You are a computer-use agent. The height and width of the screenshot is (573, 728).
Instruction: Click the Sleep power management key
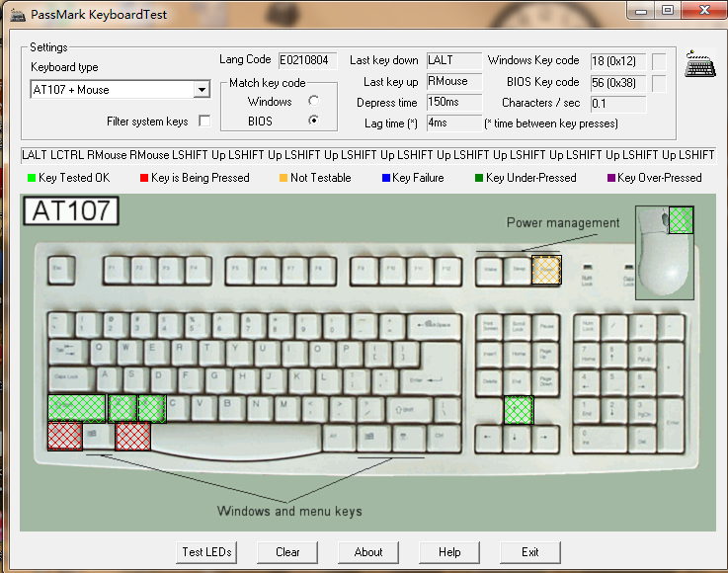tap(518, 271)
